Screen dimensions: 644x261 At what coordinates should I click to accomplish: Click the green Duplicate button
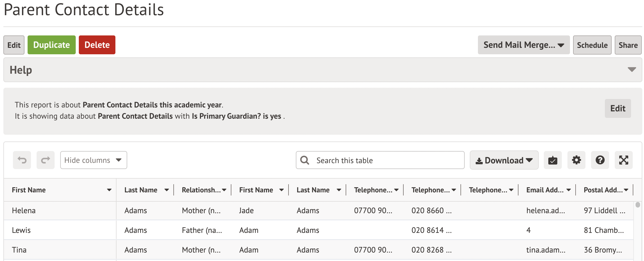tap(52, 45)
